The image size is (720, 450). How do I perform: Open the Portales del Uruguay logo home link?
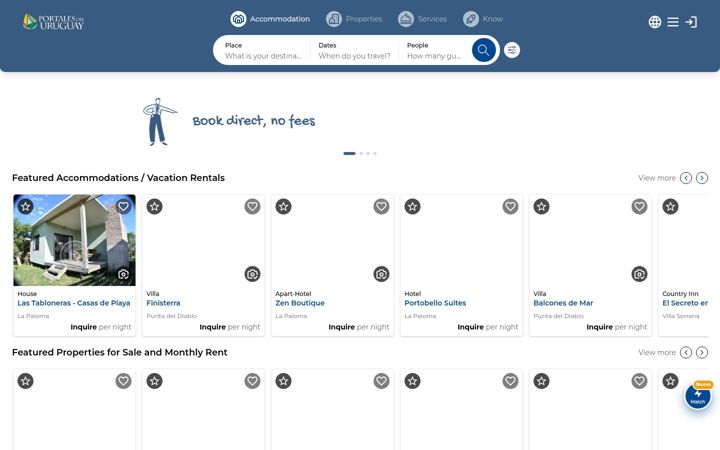(x=53, y=22)
